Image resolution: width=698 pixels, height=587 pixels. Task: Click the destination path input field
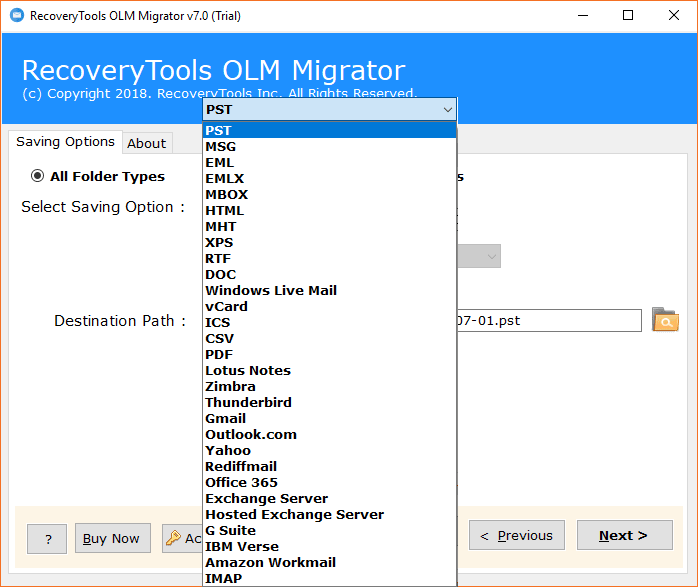(549, 320)
